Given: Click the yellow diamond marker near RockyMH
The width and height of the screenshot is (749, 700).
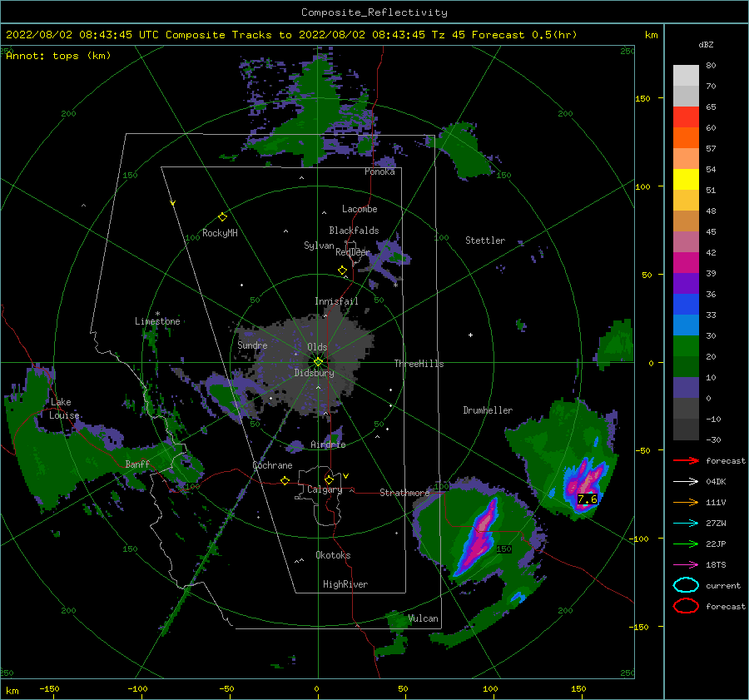Looking at the screenshot, I should [222, 217].
